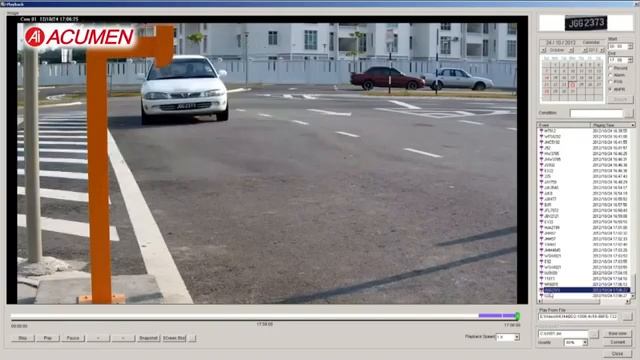Select the ANPR radio button
The width and height of the screenshot is (640, 360).
(611, 89)
